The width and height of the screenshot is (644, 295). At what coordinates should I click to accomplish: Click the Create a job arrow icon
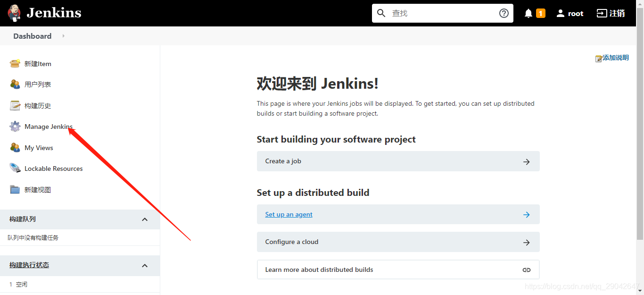point(527,161)
